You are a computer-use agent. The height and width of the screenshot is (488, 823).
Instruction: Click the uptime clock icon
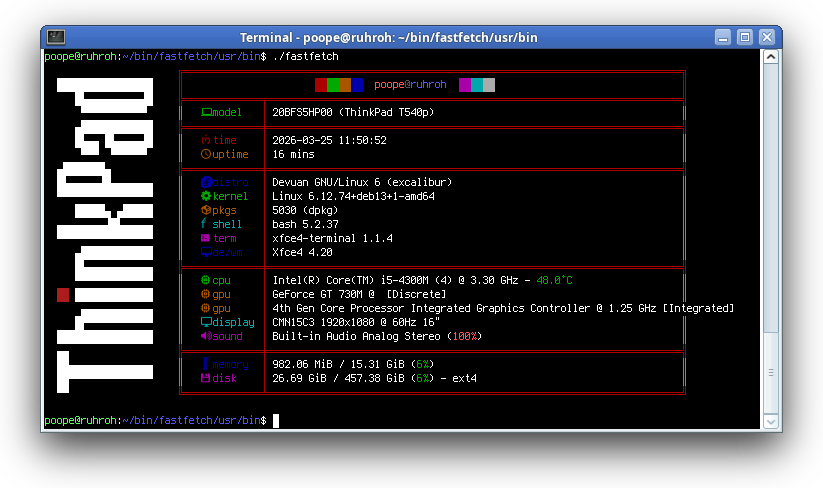tap(206, 154)
